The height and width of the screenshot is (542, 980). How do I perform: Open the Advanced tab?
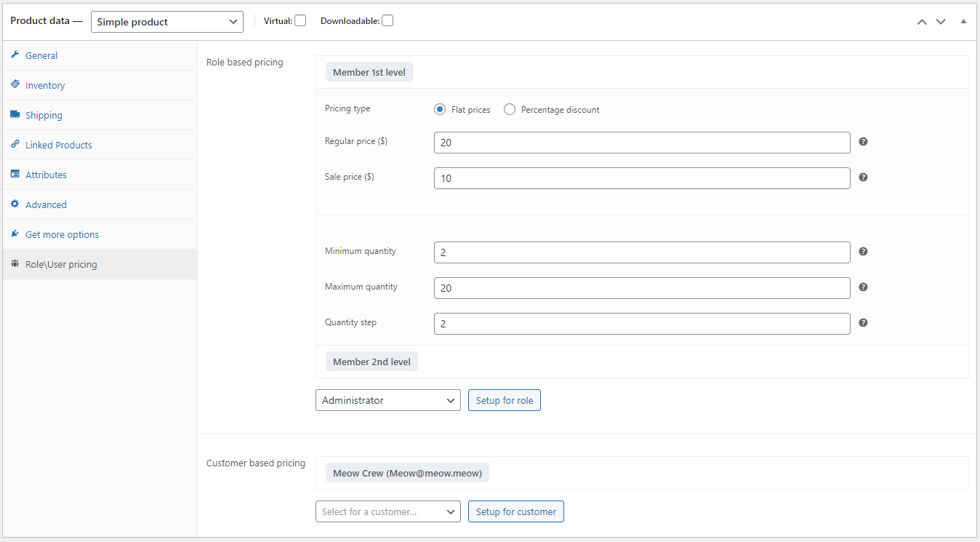point(100,204)
